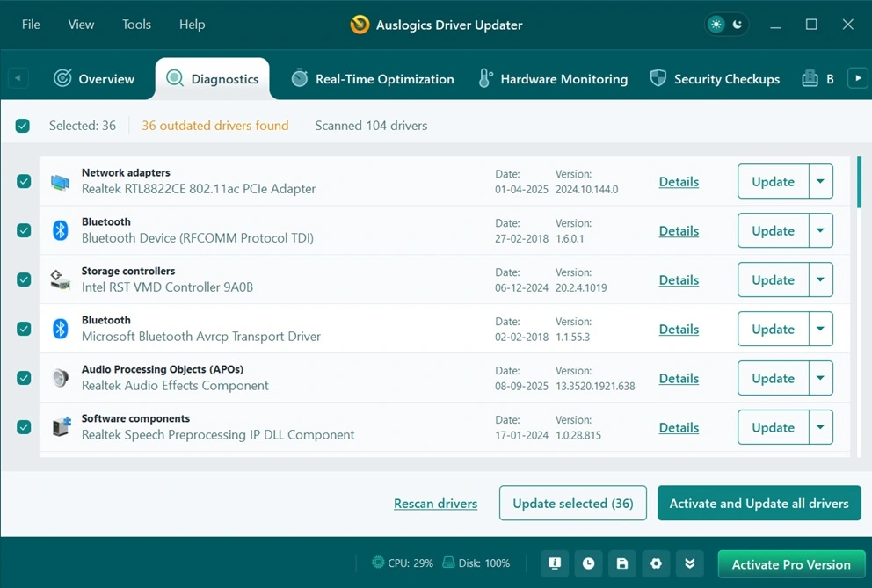Update the Realtek Audio Effects Component driver
Viewport: 872px width, 588px height.
773,378
